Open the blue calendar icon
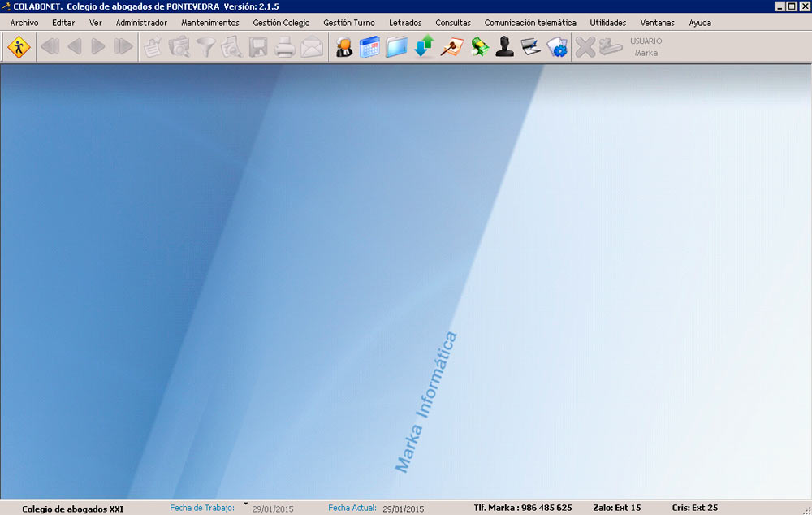812x515 pixels. tap(369, 48)
